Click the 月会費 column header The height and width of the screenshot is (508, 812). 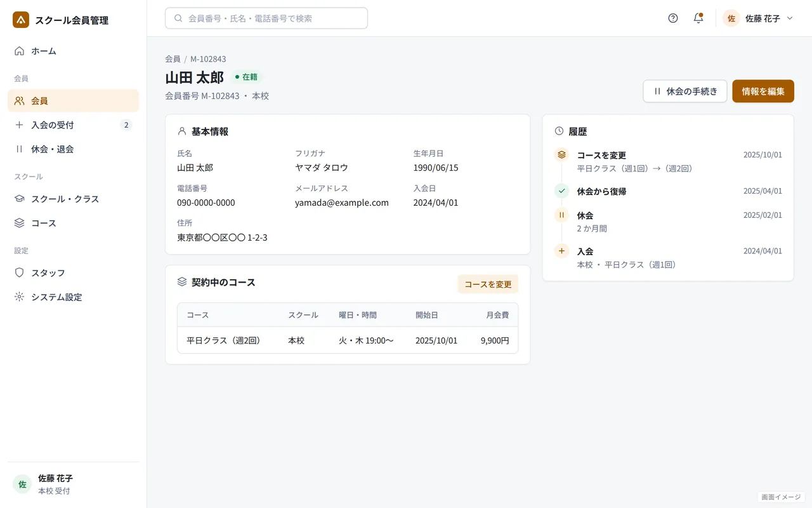pyautogui.click(x=497, y=315)
